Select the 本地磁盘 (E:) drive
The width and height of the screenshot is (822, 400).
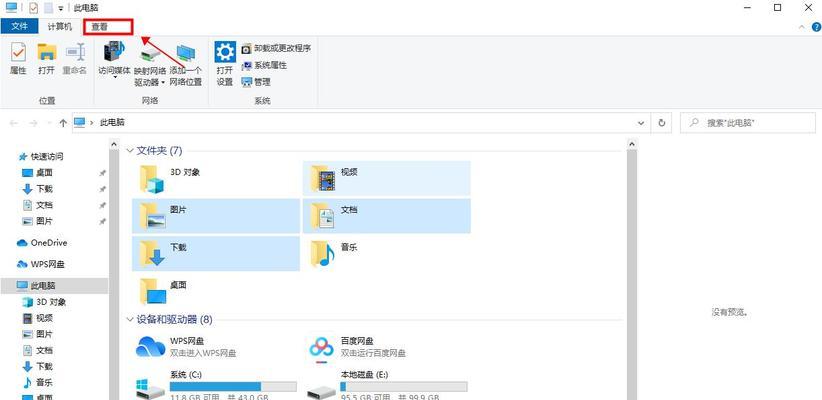(x=386, y=385)
